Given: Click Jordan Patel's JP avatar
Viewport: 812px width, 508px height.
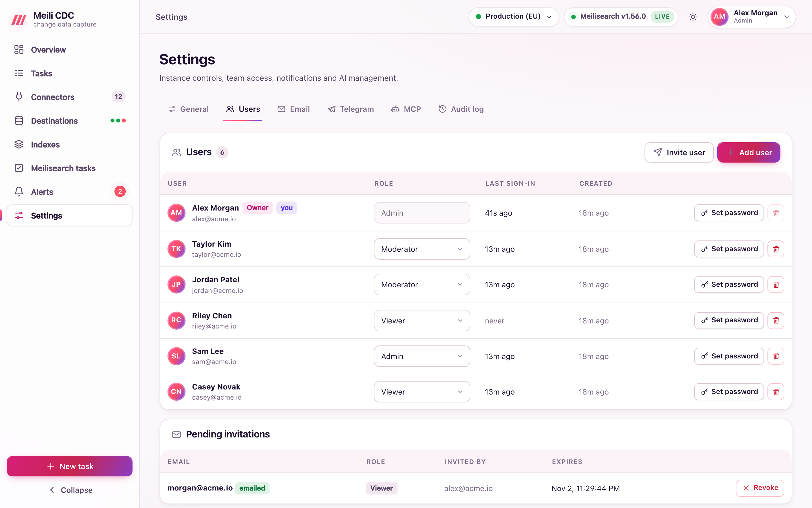Looking at the screenshot, I should pyautogui.click(x=176, y=284).
